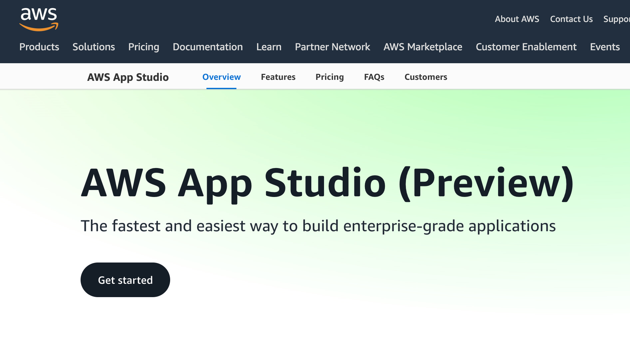The width and height of the screenshot is (630, 364).
Task: Switch to the Customers tab
Action: 426,77
